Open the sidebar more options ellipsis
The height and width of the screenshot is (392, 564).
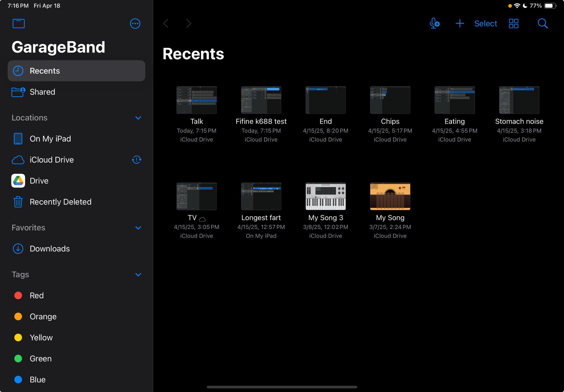(x=135, y=23)
